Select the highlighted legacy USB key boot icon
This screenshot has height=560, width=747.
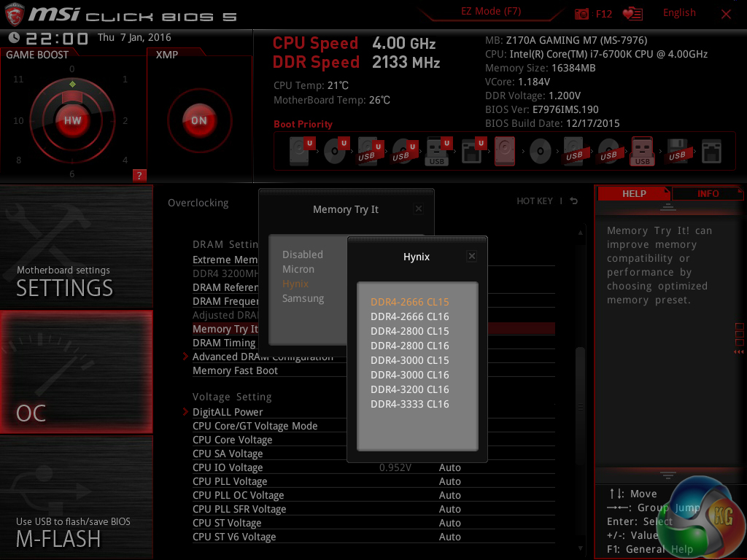coord(642,151)
